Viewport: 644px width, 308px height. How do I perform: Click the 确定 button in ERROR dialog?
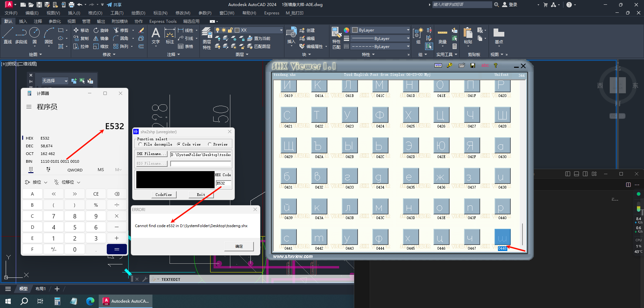pos(239,246)
